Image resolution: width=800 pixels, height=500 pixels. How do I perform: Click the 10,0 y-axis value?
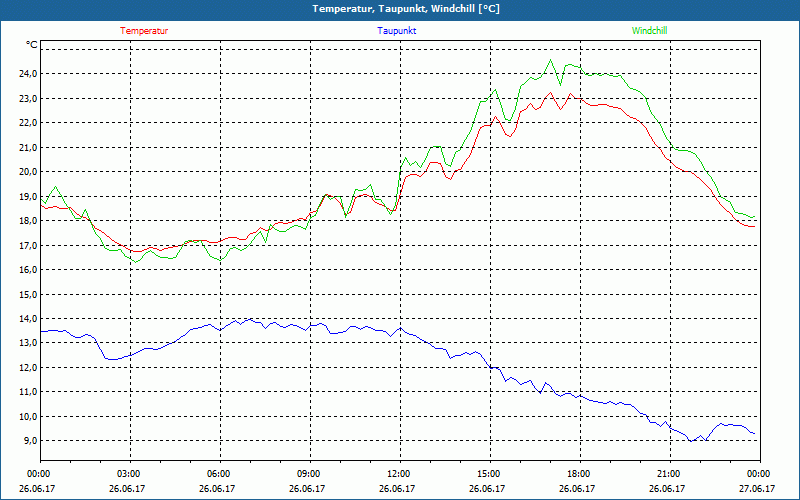coord(29,416)
